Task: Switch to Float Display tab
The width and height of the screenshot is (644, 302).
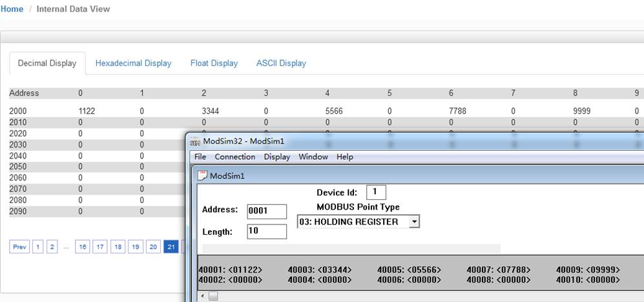Action: [214, 63]
